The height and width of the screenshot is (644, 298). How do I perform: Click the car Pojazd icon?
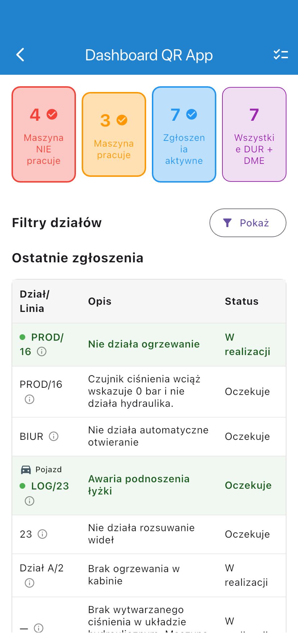pyautogui.click(x=26, y=470)
